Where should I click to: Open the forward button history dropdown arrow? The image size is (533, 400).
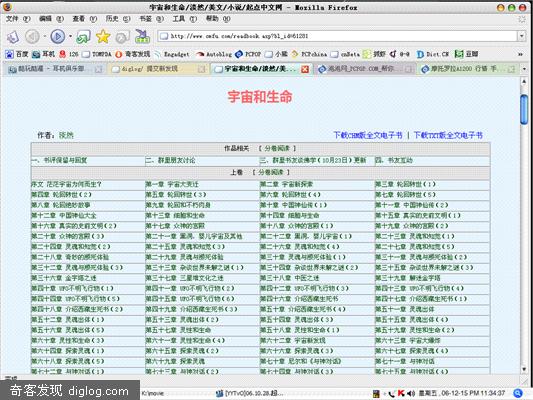[70, 36]
